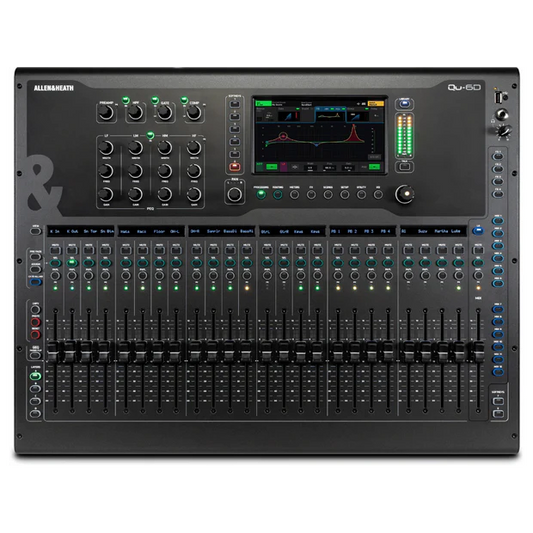Image resolution: width=533 pixels, height=533 pixels.
Task: Mute the Sn Top channel
Action: [89, 251]
